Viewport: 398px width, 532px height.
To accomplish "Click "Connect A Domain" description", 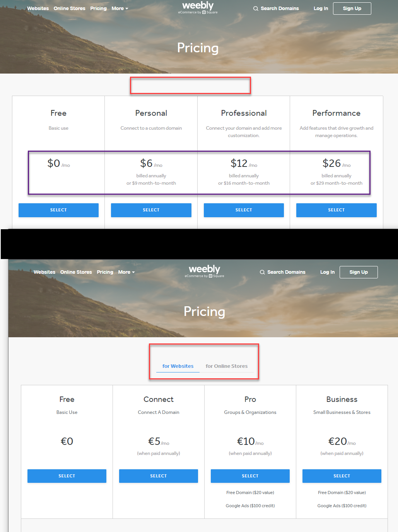I will tap(159, 412).
